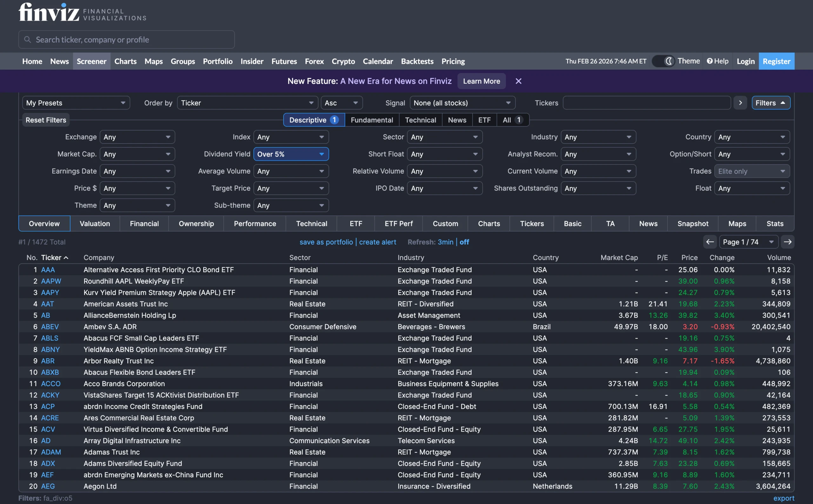Go to next results page arrow
The image size is (813, 504).
coord(788,242)
